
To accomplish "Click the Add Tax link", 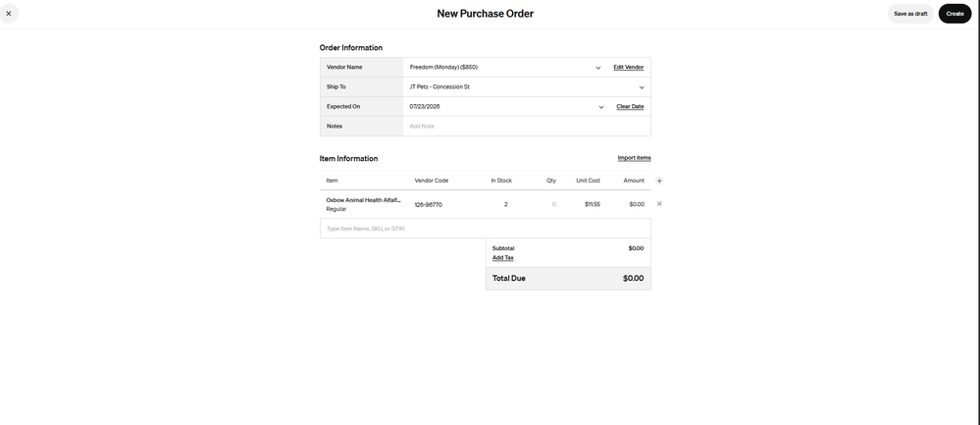I will (x=503, y=257).
